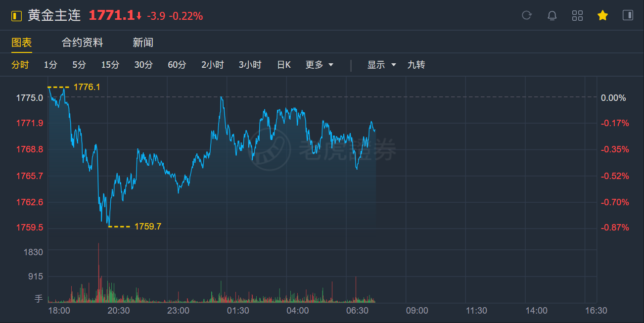Choose the 5分 chart interval
This screenshot has height=323, width=644.
tap(79, 65)
